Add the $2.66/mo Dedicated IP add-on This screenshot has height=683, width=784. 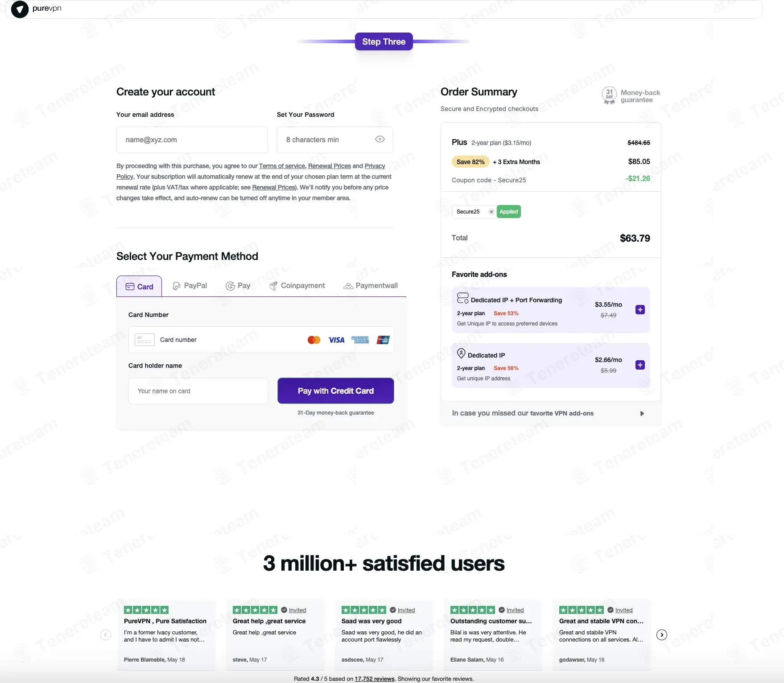(640, 365)
